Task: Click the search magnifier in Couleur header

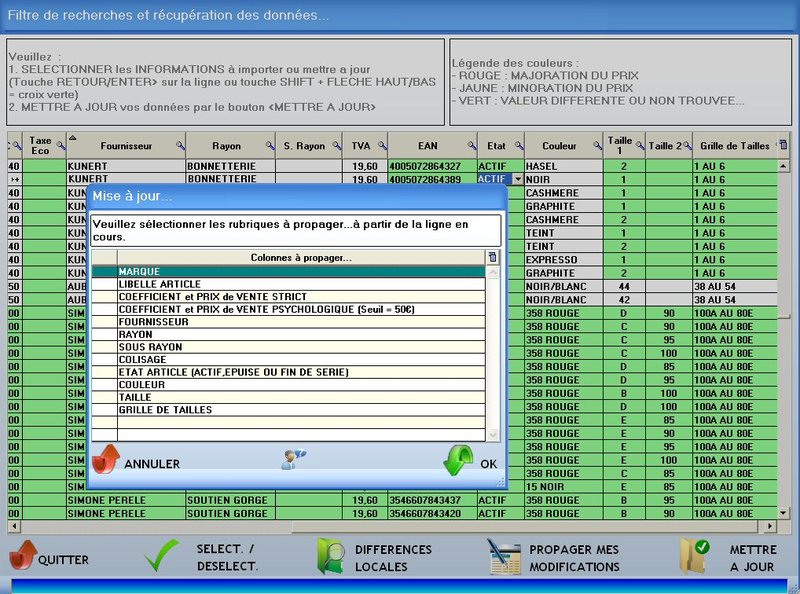Action: tap(597, 145)
